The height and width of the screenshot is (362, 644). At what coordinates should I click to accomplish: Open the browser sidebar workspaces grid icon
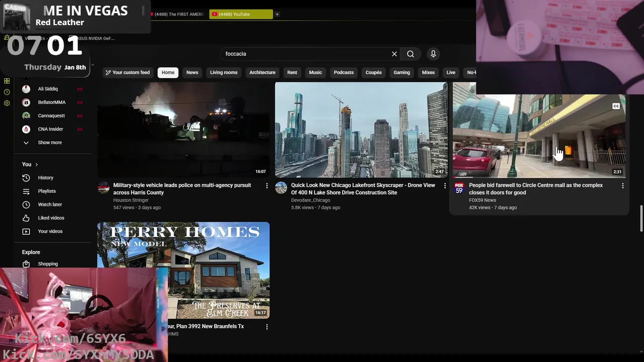pyautogui.click(x=7, y=81)
